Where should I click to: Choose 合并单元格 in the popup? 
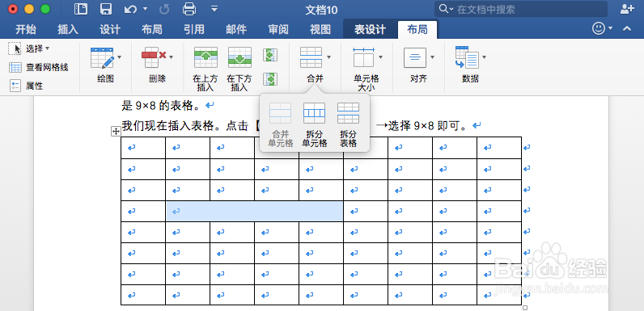[281, 124]
